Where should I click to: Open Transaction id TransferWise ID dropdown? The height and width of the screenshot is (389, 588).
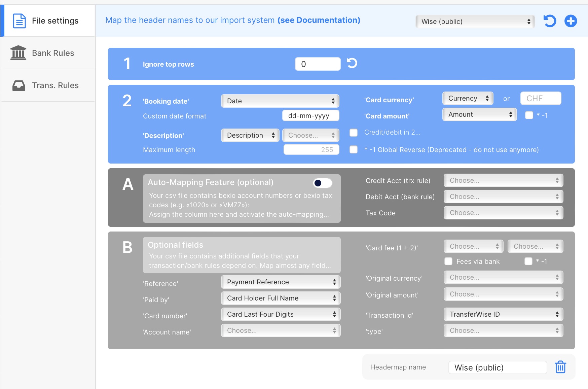[x=503, y=314]
